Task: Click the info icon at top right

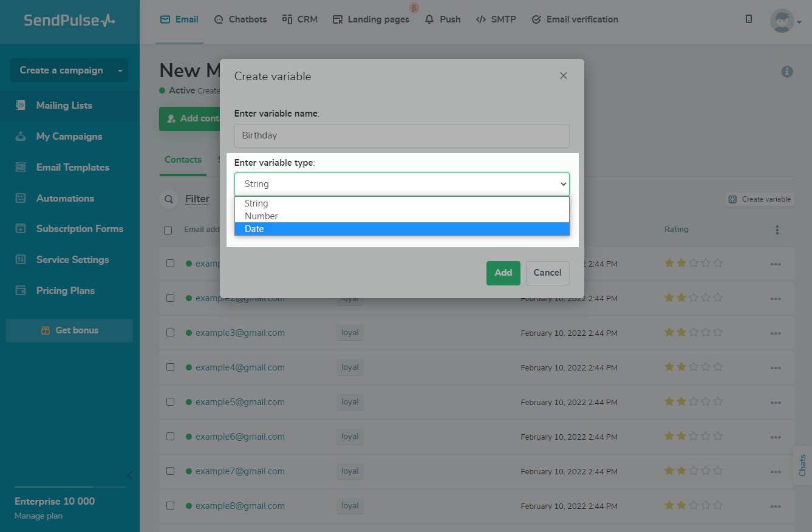Action: click(x=787, y=72)
